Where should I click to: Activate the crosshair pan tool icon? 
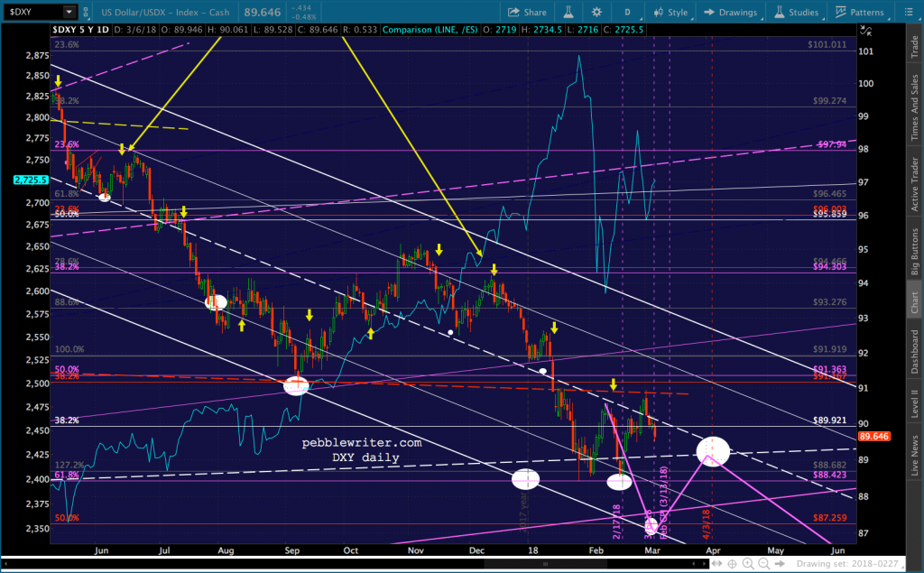(x=732, y=564)
